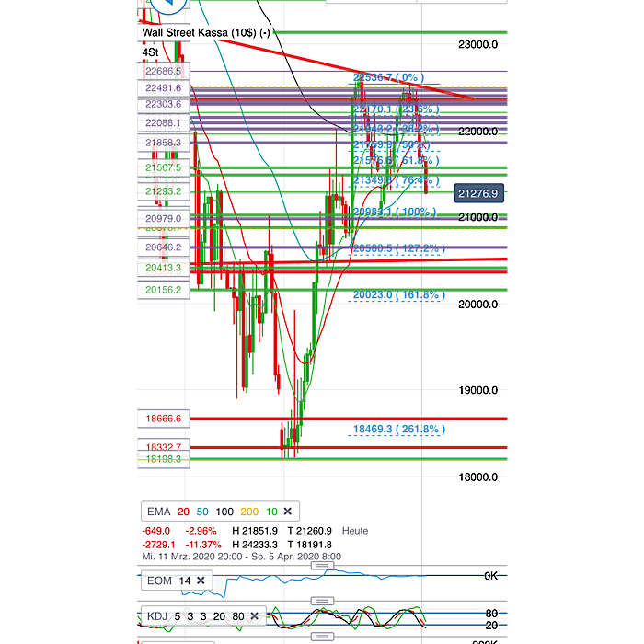Click the KDJ 80 threshold axis label
644x644 pixels.
(491, 614)
